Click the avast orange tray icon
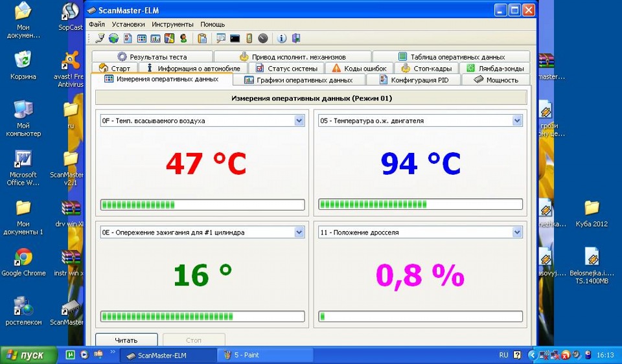This screenshot has height=364, width=622. point(566,355)
